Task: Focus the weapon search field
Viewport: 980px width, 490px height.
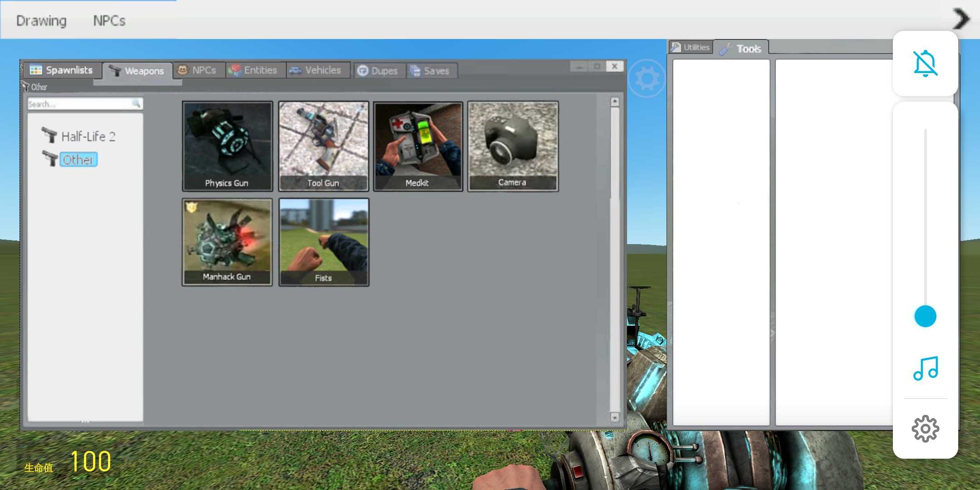Action: click(x=85, y=104)
